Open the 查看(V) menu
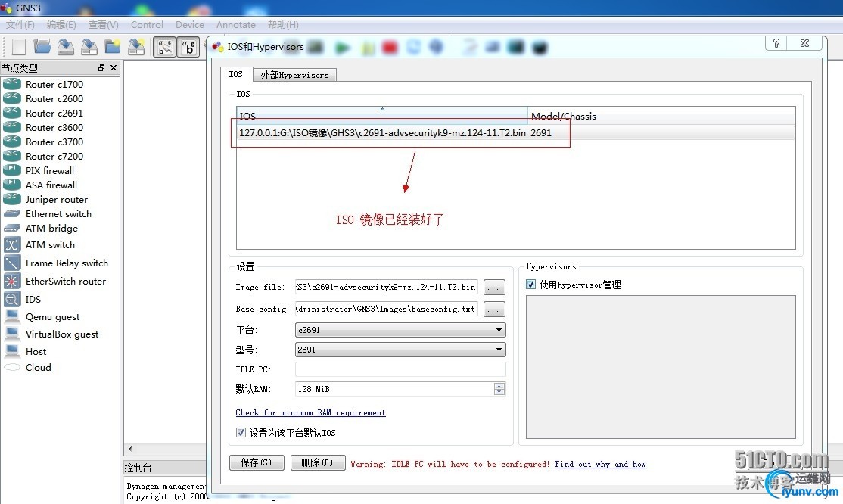843x504 pixels. [x=103, y=25]
